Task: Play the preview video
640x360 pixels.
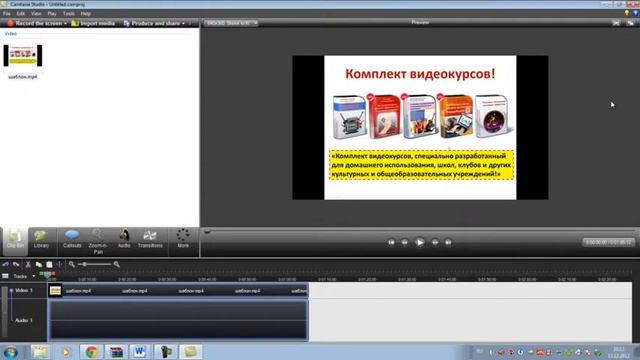Action: (420, 242)
